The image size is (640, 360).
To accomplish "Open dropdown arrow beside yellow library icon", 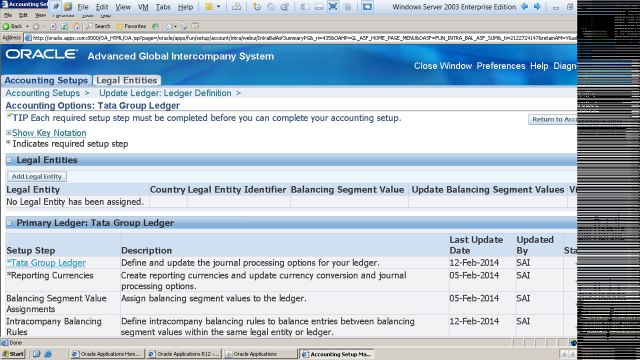I will pos(218,7).
